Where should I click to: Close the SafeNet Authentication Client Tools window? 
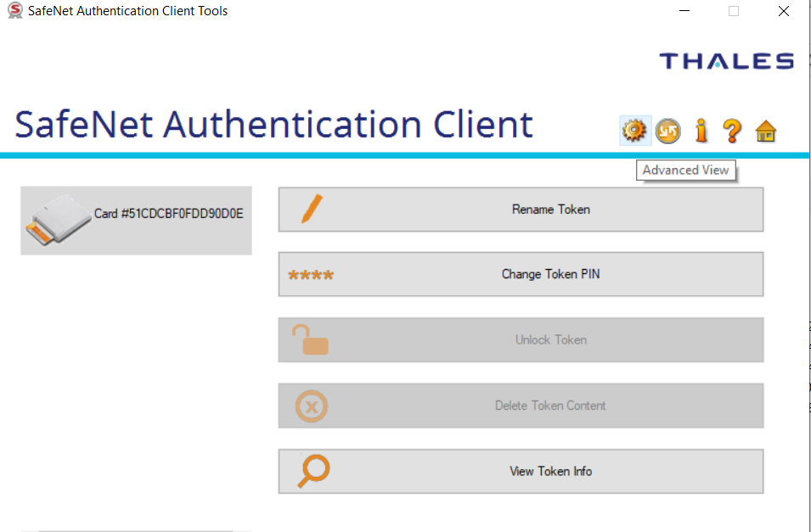pos(784,11)
